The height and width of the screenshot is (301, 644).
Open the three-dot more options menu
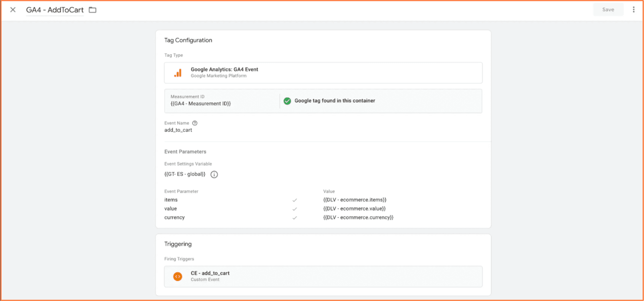(634, 9)
